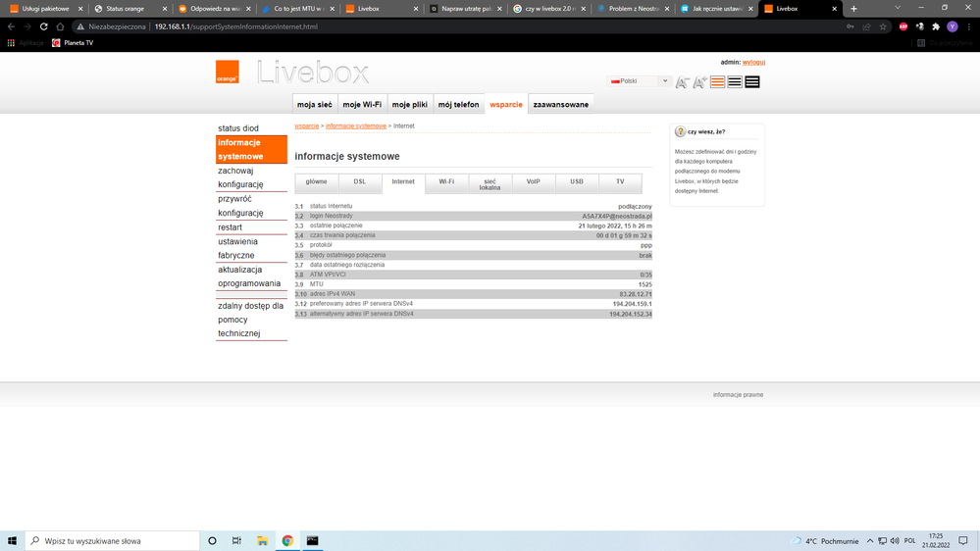980x551 pixels.
Task: Click the Windows taskbar search box
Action: pos(109,540)
